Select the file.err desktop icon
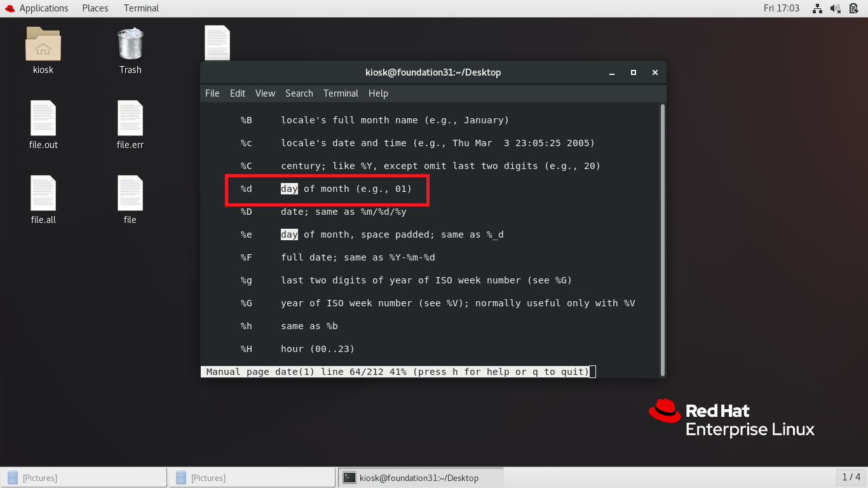Image resolution: width=868 pixels, height=488 pixels. pyautogui.click(x=130, y=118)
